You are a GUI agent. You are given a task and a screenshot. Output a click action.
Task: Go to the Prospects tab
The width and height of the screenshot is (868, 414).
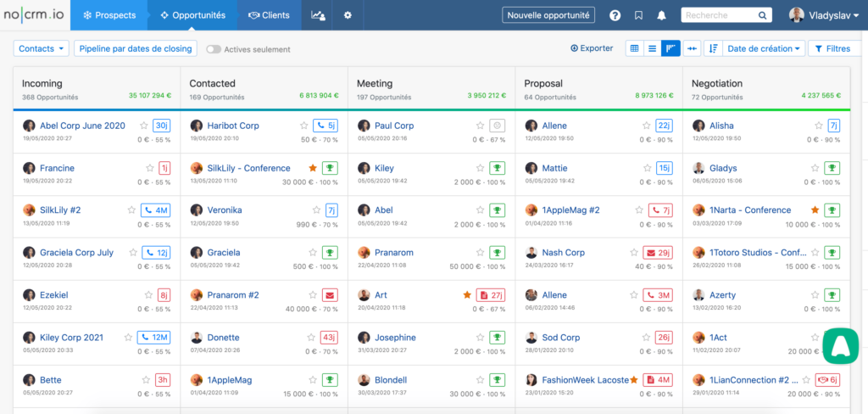(109, 15)
